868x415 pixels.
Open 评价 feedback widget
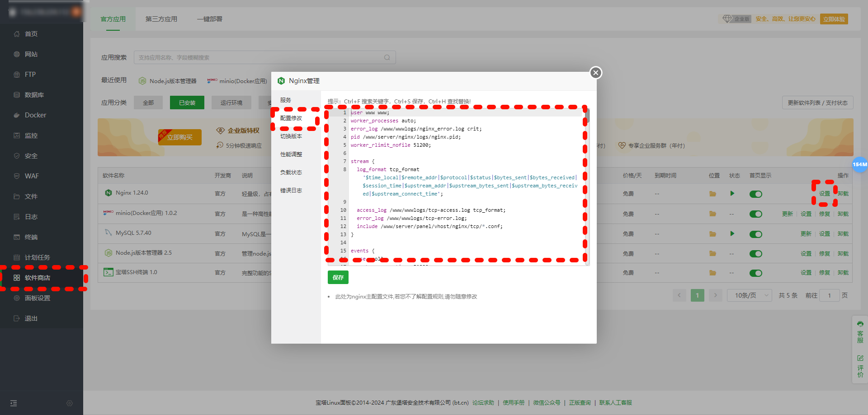[x=860, y=366]
